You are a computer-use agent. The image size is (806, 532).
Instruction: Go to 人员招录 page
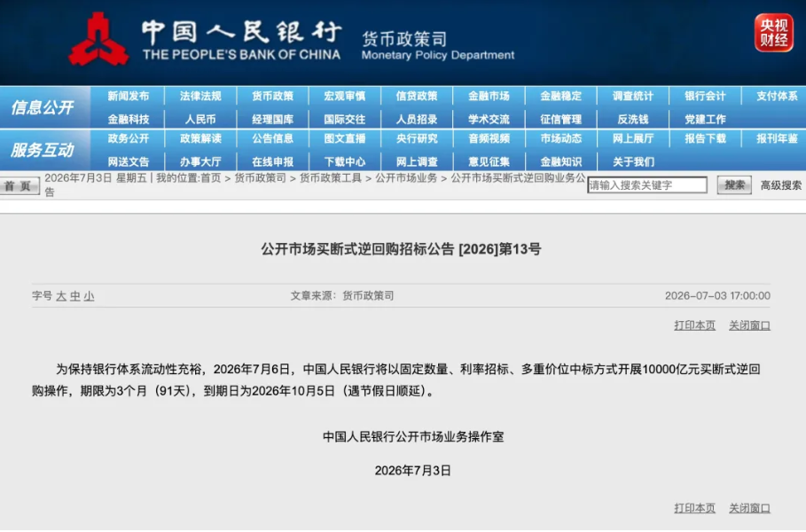point(417,119)
